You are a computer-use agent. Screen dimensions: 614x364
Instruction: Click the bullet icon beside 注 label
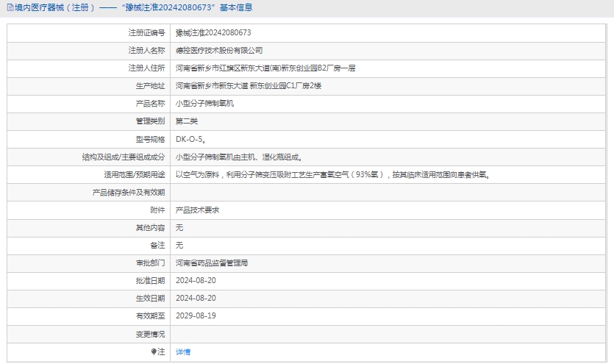point(154,352)
